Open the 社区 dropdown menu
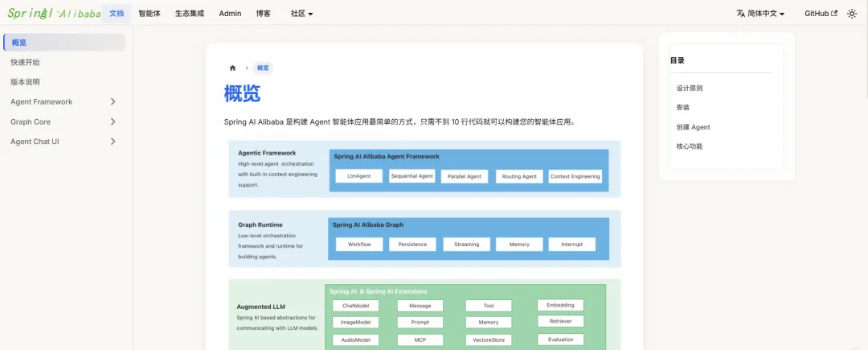The image size is (868, 350). [301, 14]
